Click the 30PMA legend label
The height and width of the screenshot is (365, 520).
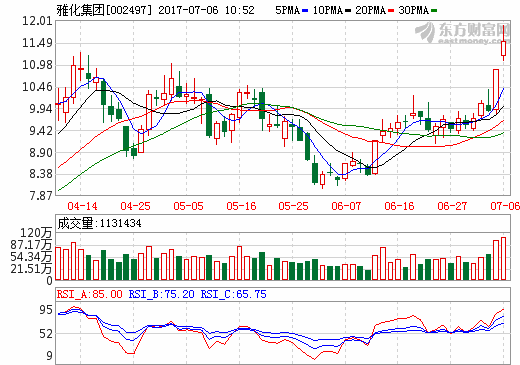coord(413,10)
